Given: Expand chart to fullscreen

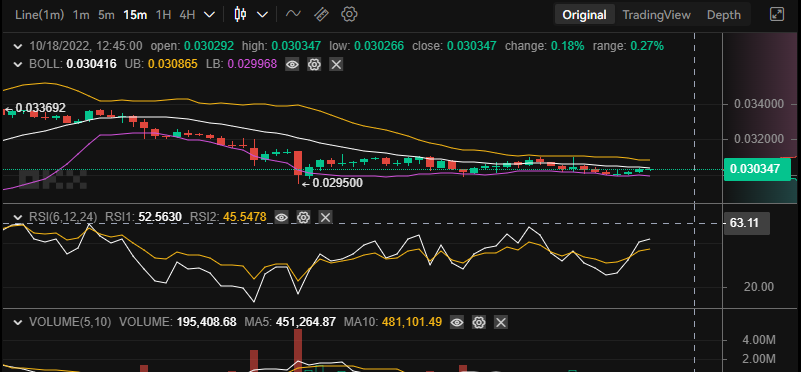Looking at the screenshot, I should coord(776,14).
